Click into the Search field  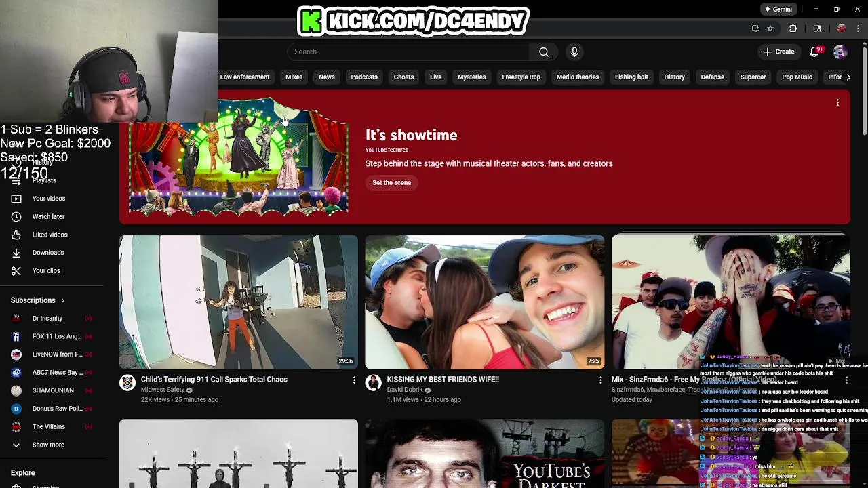[408, 52]
